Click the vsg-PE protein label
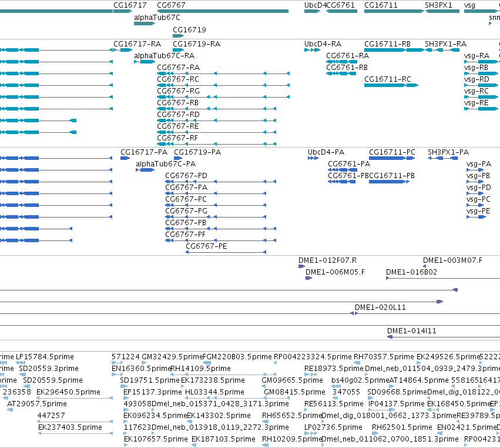 click(478, 211)
